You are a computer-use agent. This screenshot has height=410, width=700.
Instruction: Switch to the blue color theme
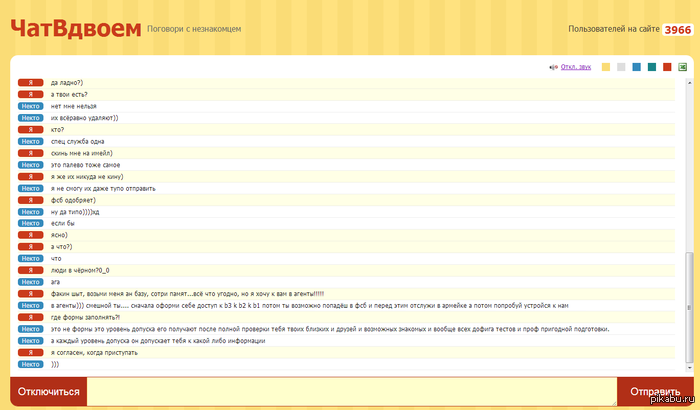coord(636,67)
